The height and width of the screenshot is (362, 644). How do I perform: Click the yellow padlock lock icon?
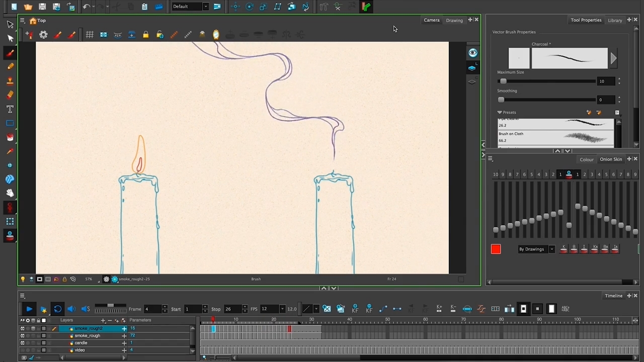coord(145,34)
